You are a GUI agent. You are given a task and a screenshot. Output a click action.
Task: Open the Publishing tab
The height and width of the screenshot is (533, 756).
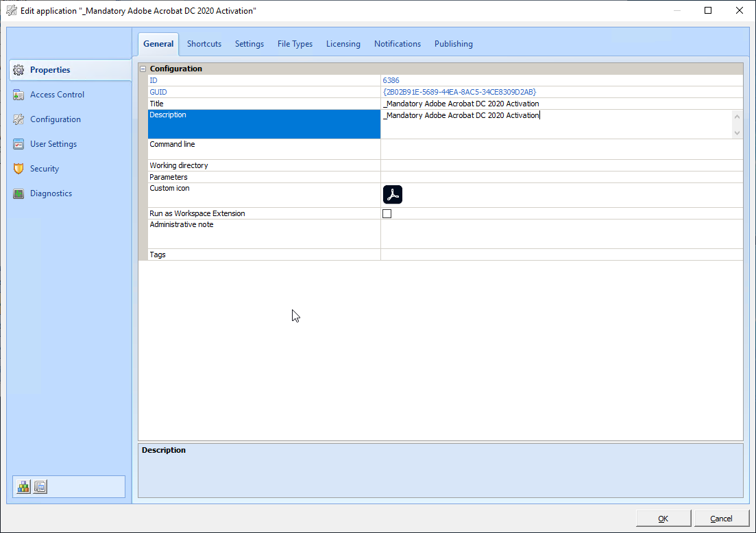453,44
